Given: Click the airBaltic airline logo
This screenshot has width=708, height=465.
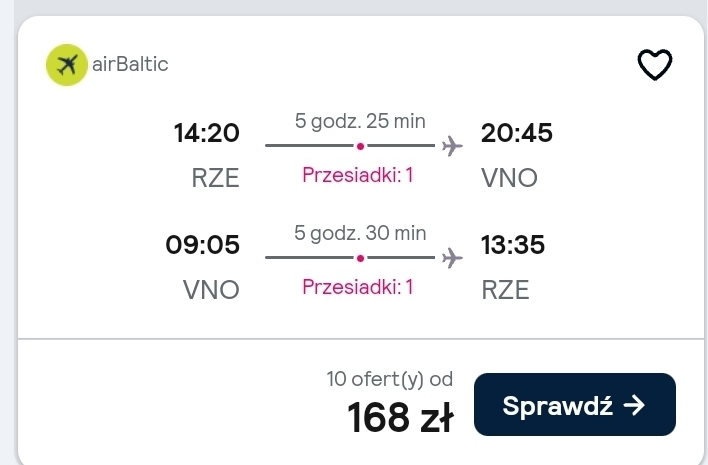Looking at the screenshot, I should 67,65.
